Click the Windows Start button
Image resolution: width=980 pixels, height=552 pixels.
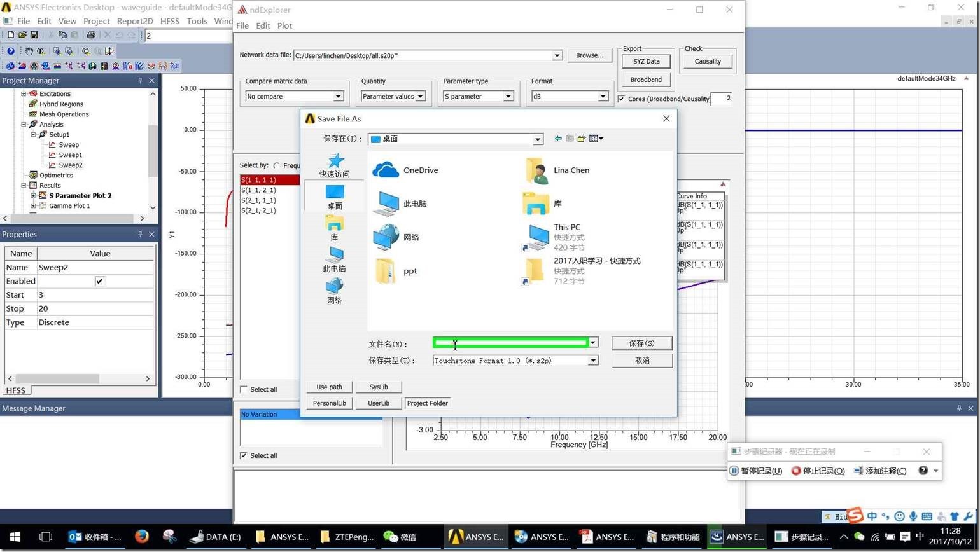(15, 537)
